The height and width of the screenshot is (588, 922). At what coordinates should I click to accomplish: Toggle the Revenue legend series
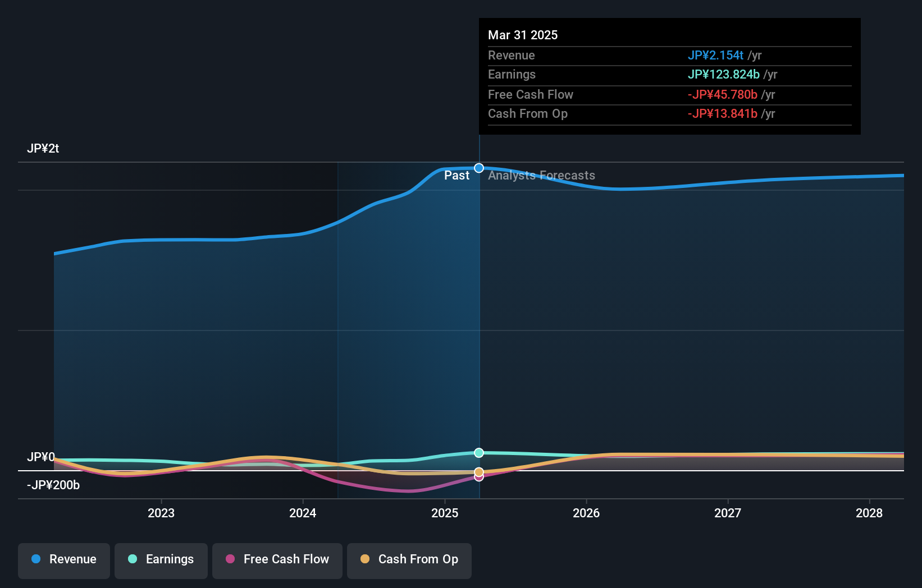64,561
